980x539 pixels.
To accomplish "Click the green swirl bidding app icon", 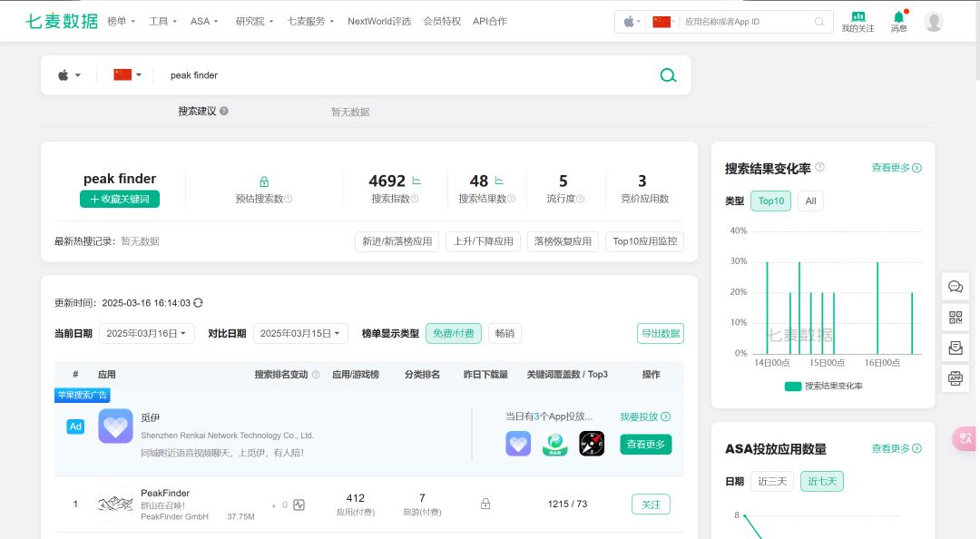I will pyautogui.click(x=555, y=444).
